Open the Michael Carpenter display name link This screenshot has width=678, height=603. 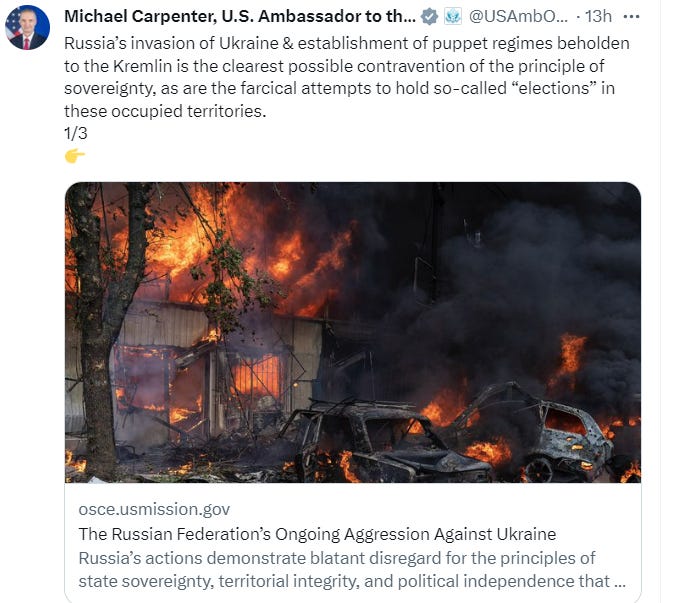240,16
